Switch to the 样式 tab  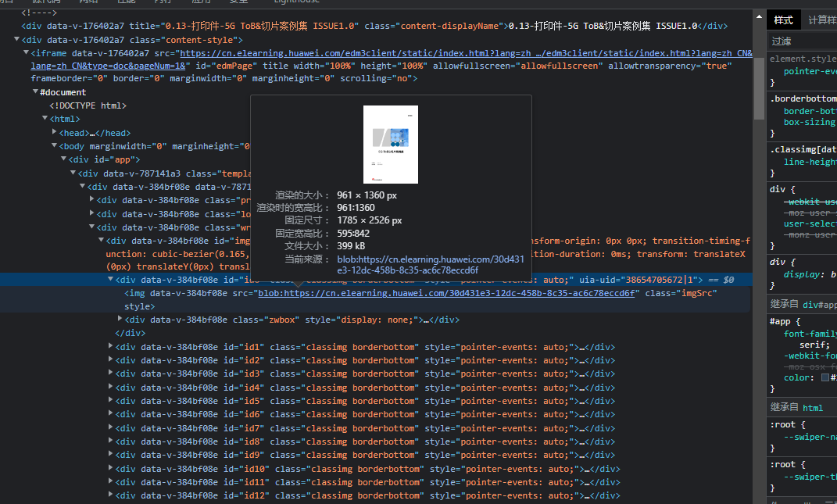[783, 20]
